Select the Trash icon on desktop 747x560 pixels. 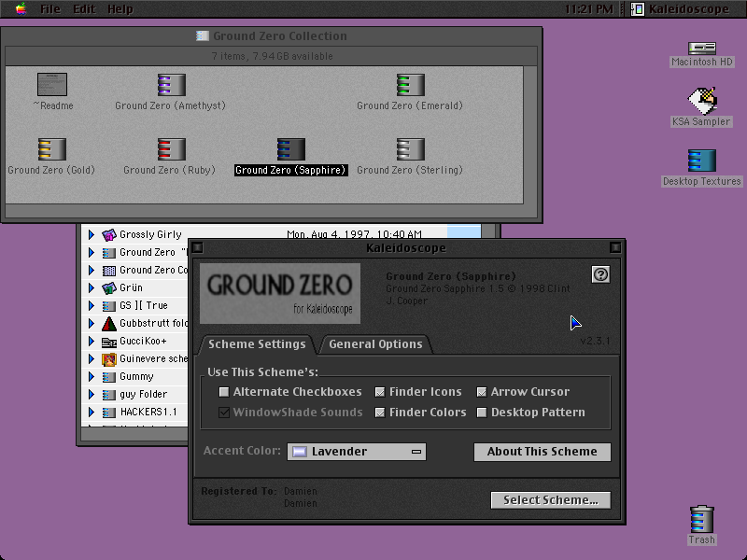(x=702, y=519)
